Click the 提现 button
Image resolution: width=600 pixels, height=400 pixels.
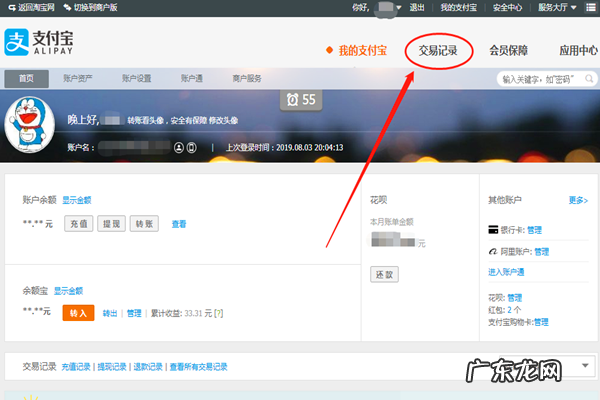coord(111,224)
